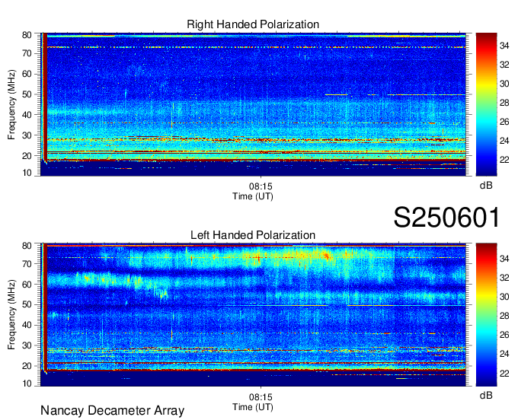Image resolution: width=518 pixels, height=420 pixels.
Task: Click the "Left Handed Polarization" plot title
Action: coord(253,235)
